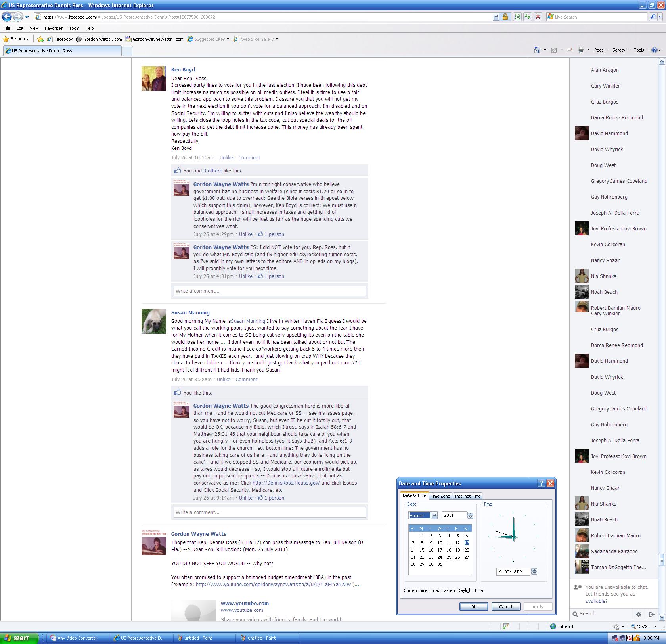The image size is (666, 644).
Task: Click the comment box under Ken Boyd's post
Action: coord(270,291)
